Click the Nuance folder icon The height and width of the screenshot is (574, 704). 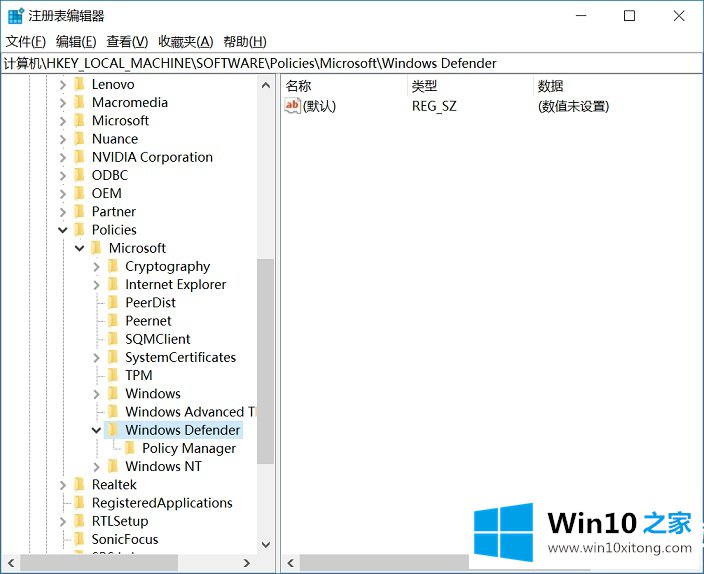(79, 139)
